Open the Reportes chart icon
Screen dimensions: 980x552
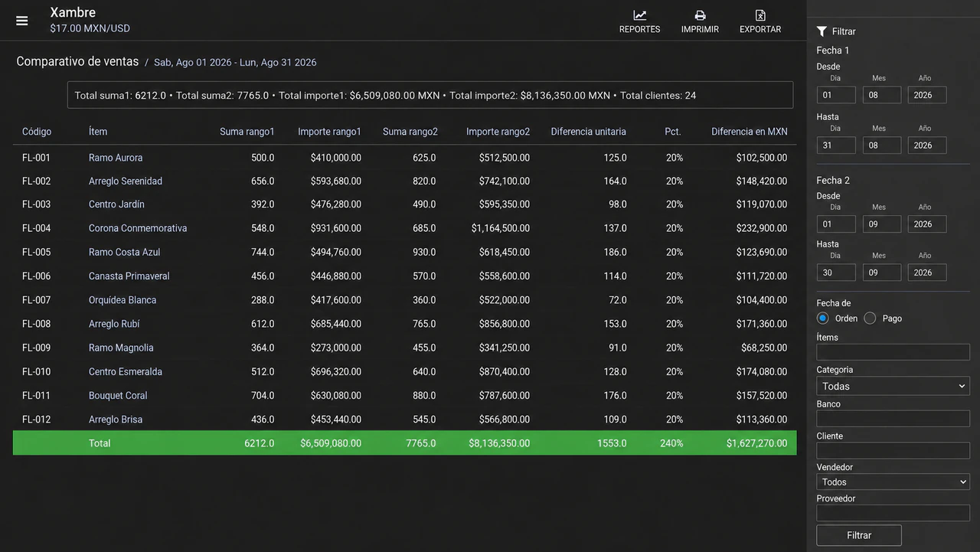point(640,15)
